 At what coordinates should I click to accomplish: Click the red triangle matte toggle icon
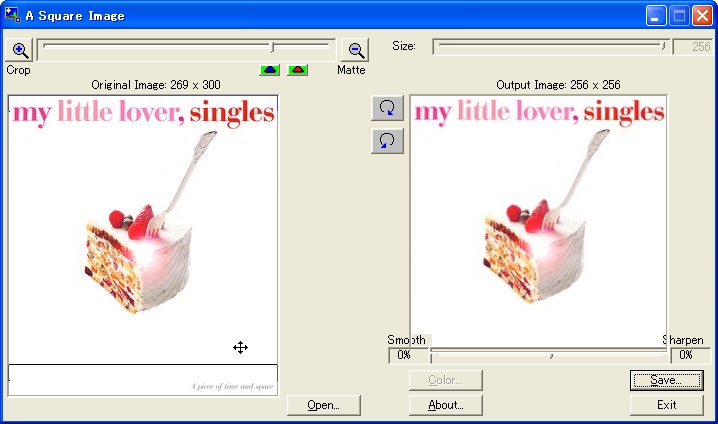pos(298,70)
